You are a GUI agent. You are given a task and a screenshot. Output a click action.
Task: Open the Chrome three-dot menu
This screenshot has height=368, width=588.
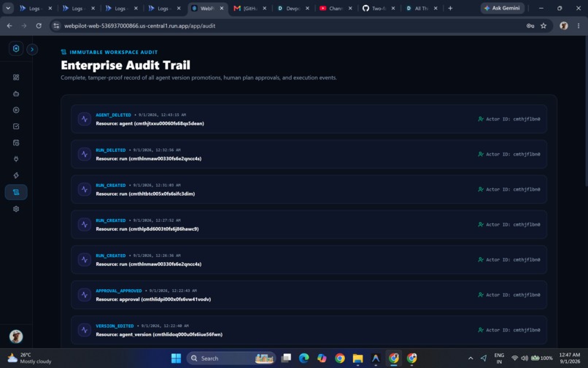579,26
